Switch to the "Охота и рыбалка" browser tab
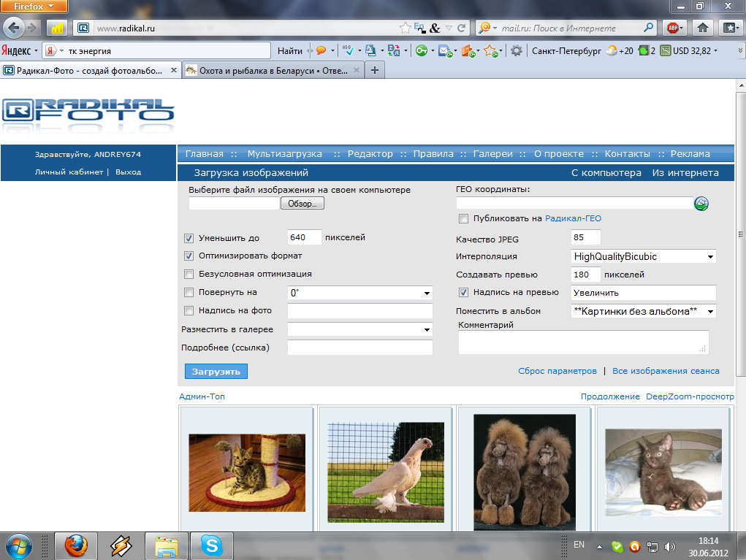Screen dimensions: 746x560 coord(272,71)
